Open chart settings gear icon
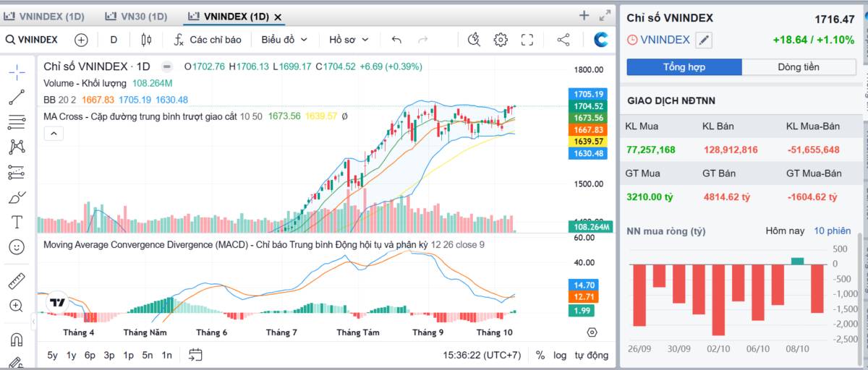The height and width of the screenshot is (370, 868). click(501, 40)
